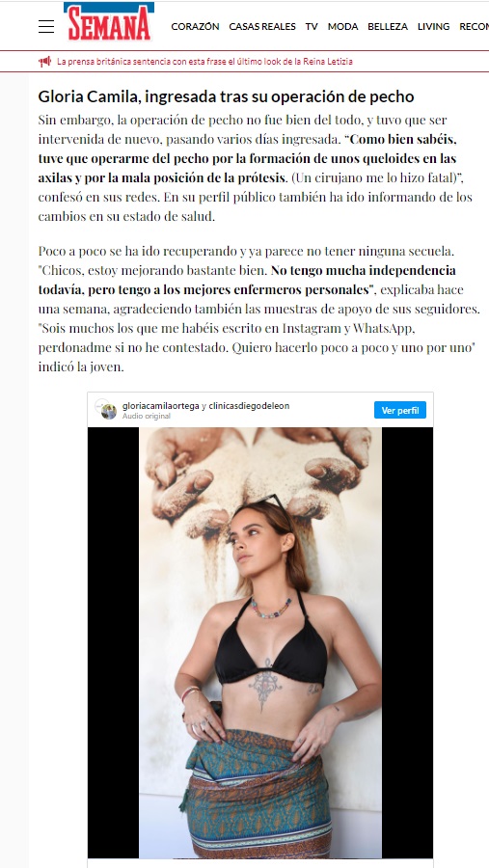Click the partially visible Recom menu item
Image resolution: width=489 pixels, height=868 pixels.
(474, 27)
